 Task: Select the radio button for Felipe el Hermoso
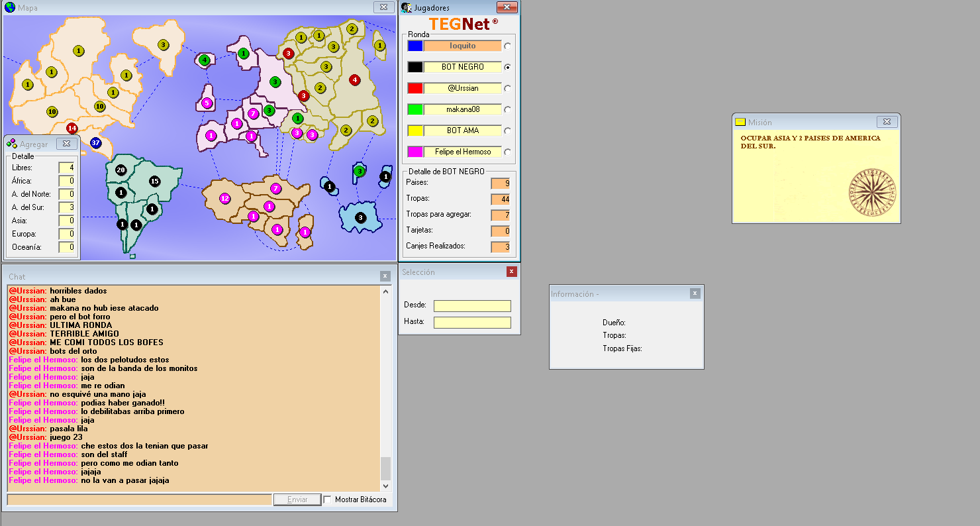tap(507, 152)
